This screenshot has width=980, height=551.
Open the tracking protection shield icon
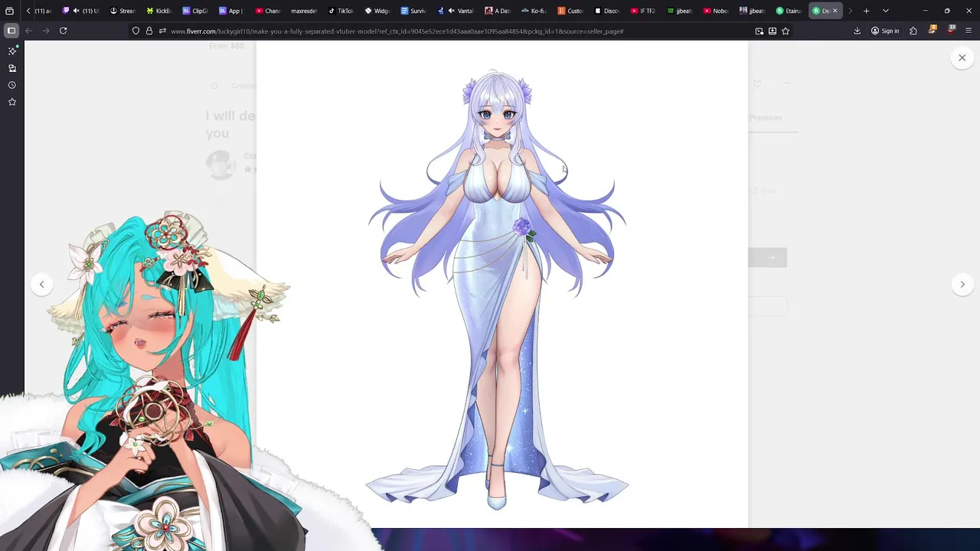pyautogui.click(x=136, y=31)
